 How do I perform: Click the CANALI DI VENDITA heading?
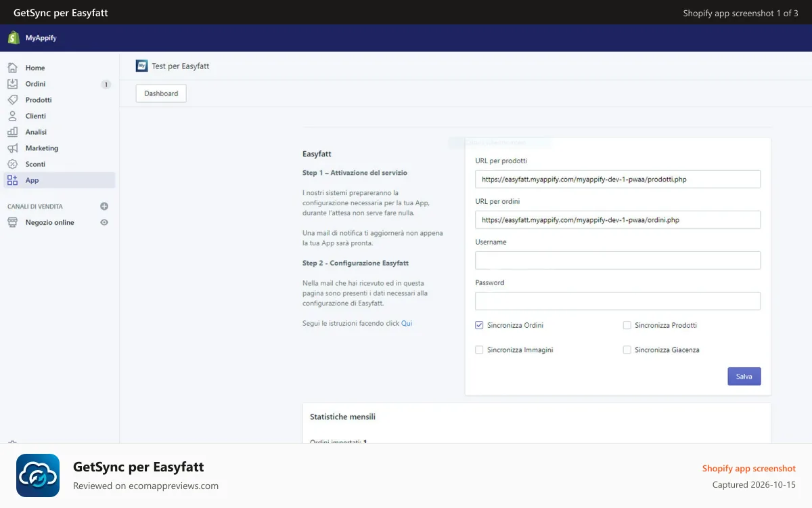(x=35, y=207)
